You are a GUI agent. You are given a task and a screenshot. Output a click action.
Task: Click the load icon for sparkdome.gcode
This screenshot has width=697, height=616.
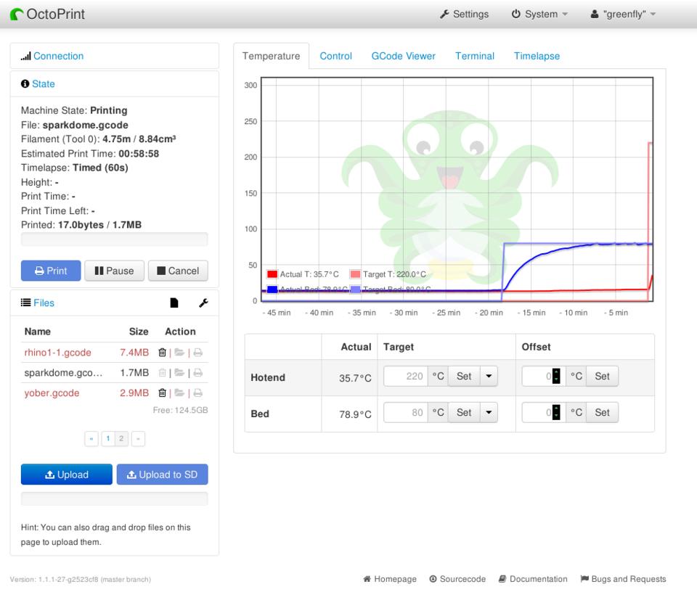pyautogui.click(x=179, y=373)
